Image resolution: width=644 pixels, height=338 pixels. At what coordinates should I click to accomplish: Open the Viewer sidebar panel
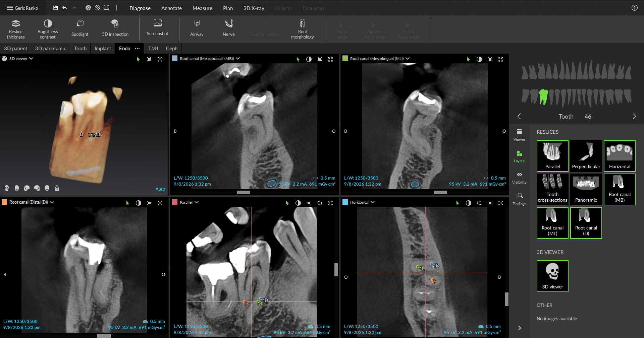519,135
